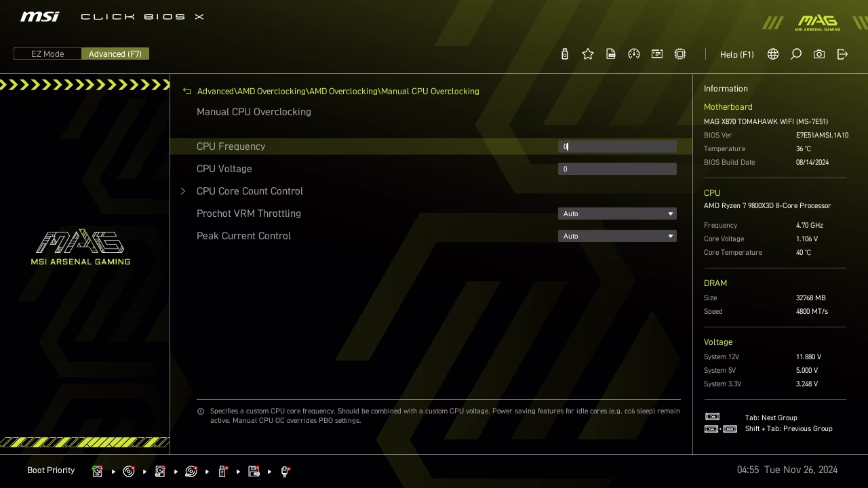The width and height of the screenshot is (868, 488).
Task: Open the CPU Core Count Control submenu
Action: [250, 191]
